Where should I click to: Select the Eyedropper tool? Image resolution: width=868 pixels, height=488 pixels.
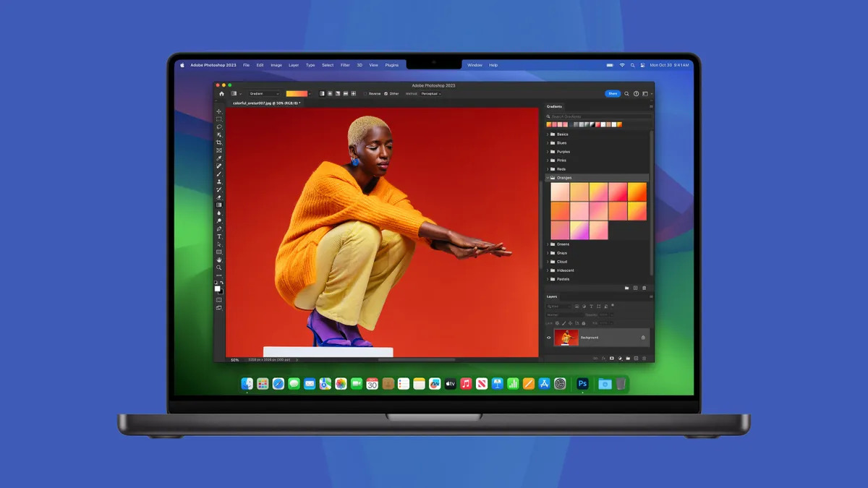click(219, 158)
